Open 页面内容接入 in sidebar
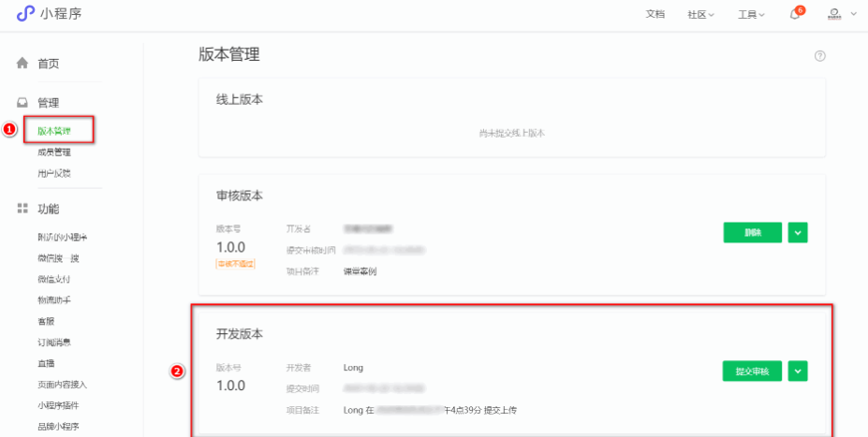The height and width of the screenshot is (437, 868). pyautogui.click(x=63, y=385)
